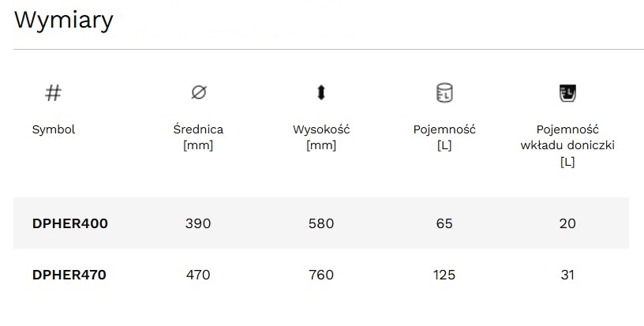Image resolution: width=644 pixels, height=326 pixels.
Task: Click the pot insert capacity icon
Action: (x=567, y=93)
